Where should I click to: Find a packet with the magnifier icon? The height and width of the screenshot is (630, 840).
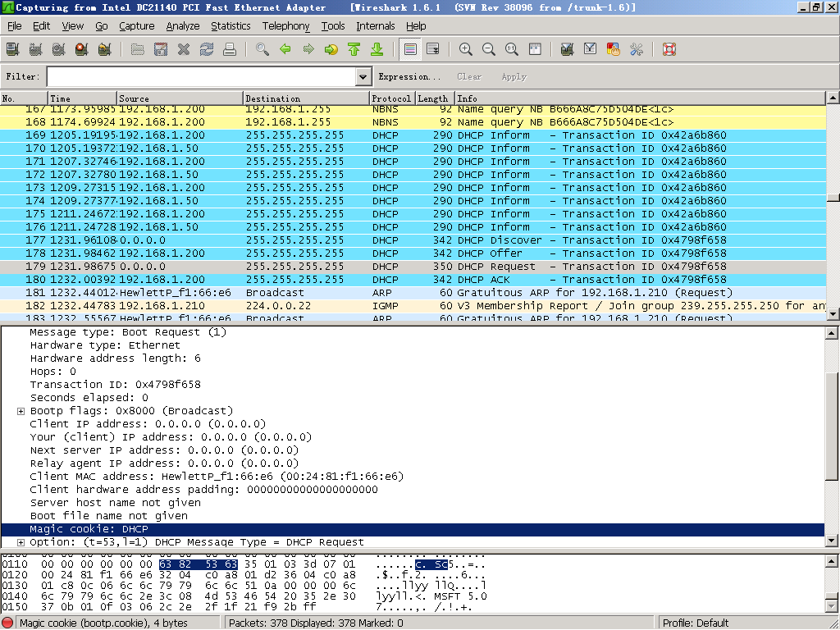[262, 49]
